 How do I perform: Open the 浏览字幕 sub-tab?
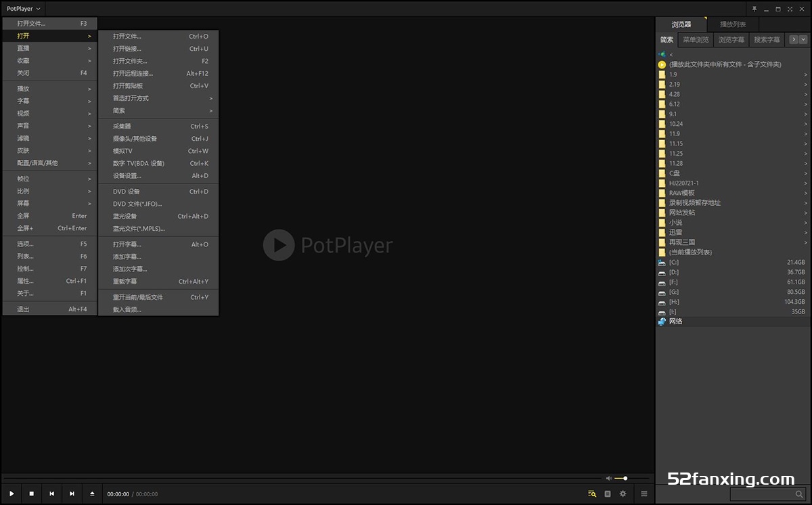tap(731, 40)
